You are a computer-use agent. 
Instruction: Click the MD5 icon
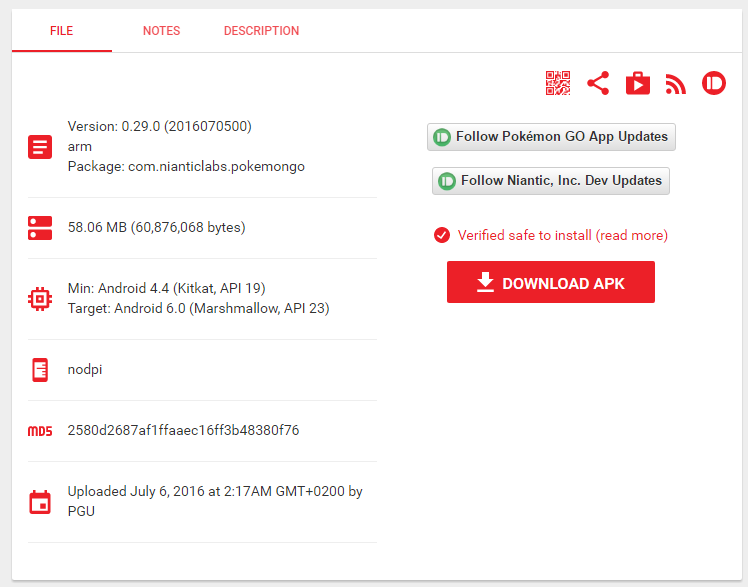pos(40,431)
